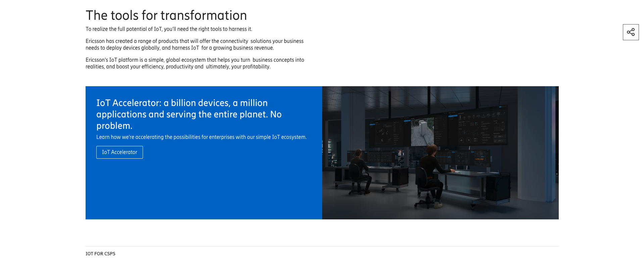Screen dimensions: 644x262
Task: Select 'The tools for transformation' heading
Action: (166, 15)
